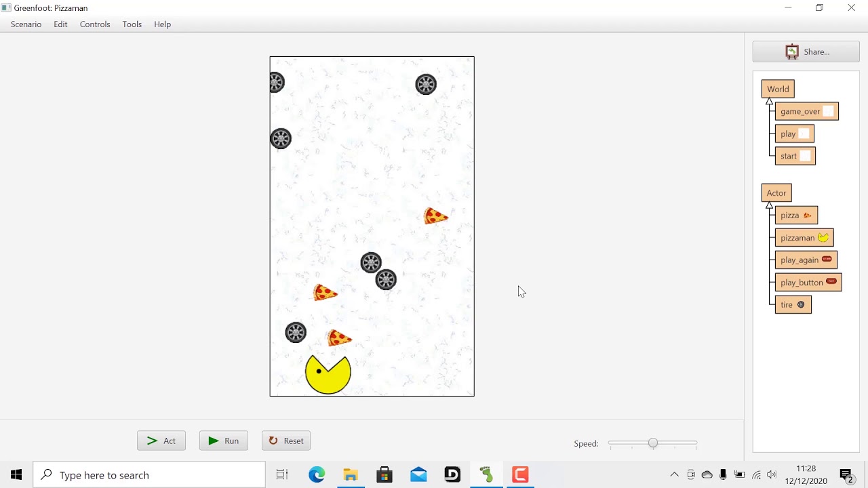Open Microsoft Edge from the taskbar

click(317, 475)
